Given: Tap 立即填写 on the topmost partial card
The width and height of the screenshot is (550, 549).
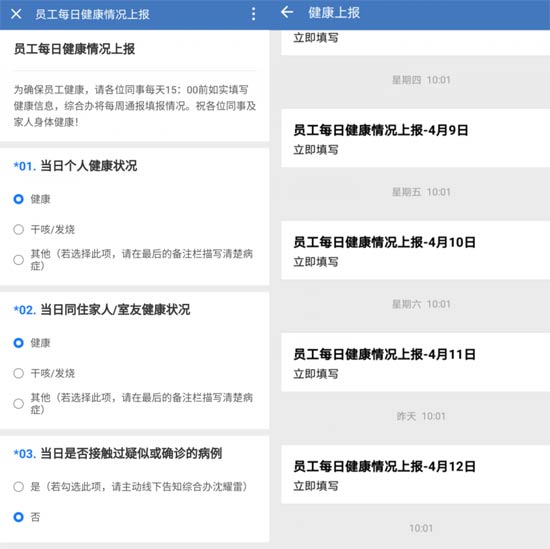Looking at the screenshot, I should click(316, 38).
